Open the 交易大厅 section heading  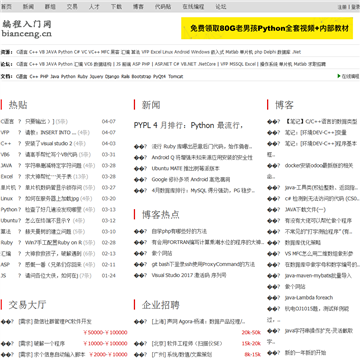[27, 305]
